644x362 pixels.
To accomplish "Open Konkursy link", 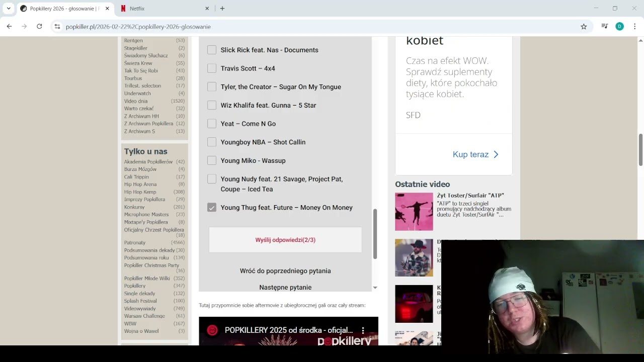I will [x=134, y=207].
